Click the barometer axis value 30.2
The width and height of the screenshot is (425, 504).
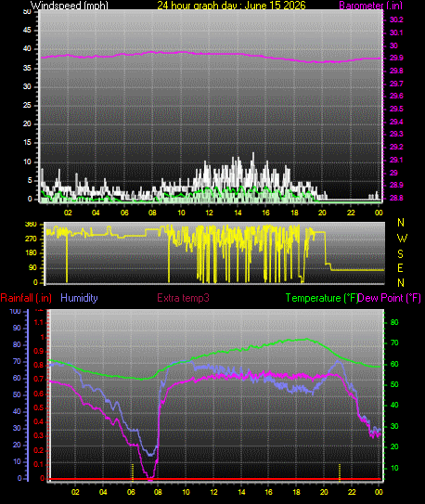pyautogui.click(x=396, y=19)
